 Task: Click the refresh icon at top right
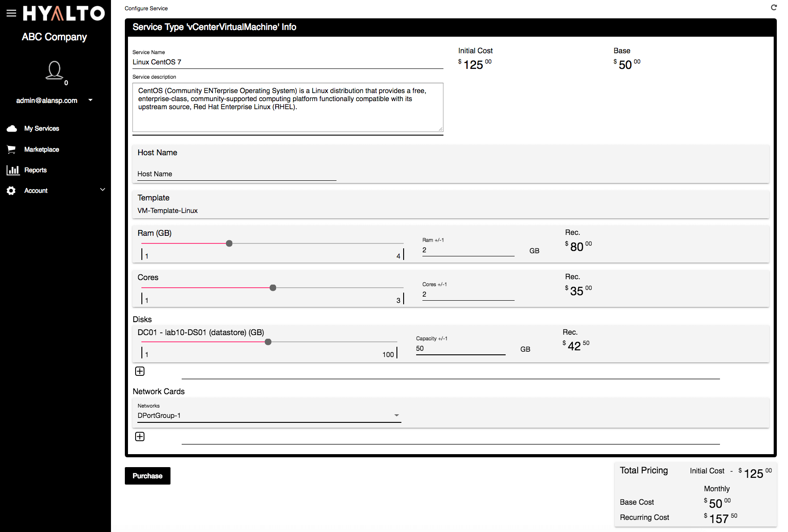[774, 8]
